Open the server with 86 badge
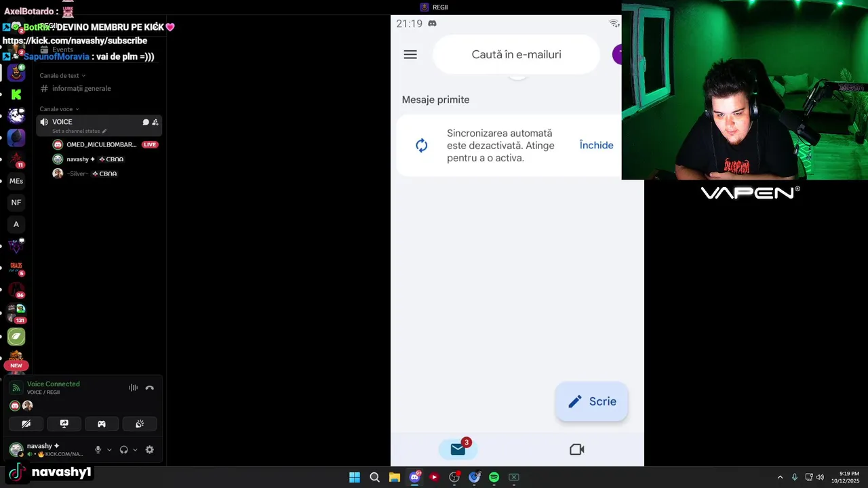 pos(16,291)
